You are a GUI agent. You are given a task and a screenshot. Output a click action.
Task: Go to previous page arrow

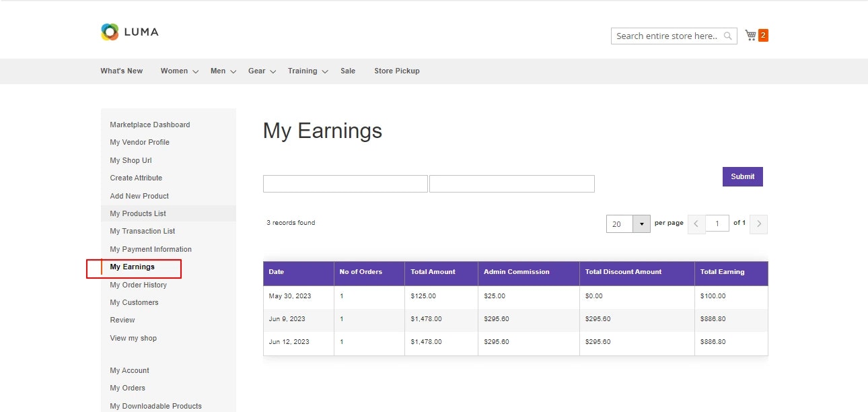click(x=696, y=224)
